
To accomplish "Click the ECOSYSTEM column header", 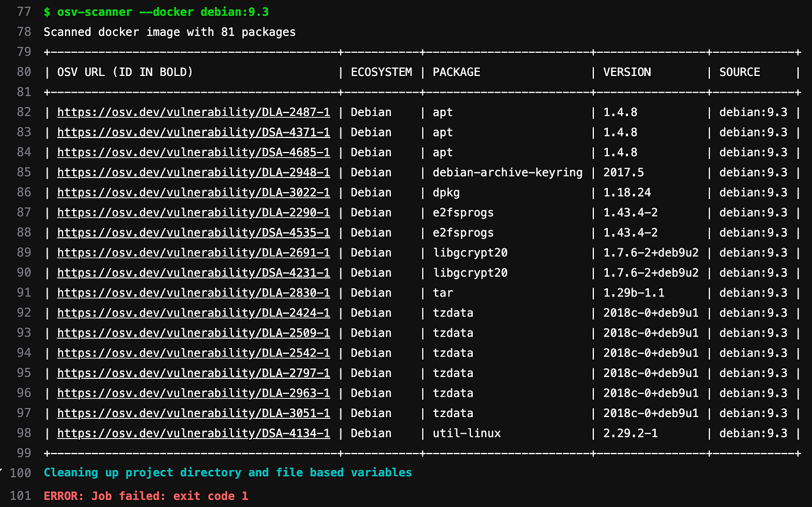I will (382, 72).
